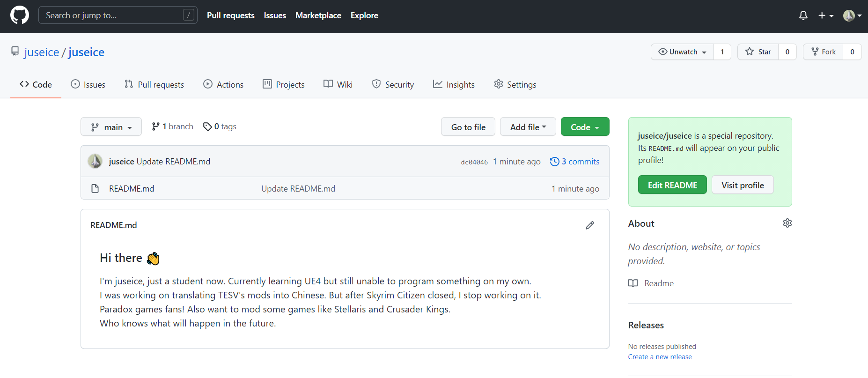The height and width of the screenshot is (378, 868).
Task: Focus the Search or jump to field
Action: tap(118, 15)
